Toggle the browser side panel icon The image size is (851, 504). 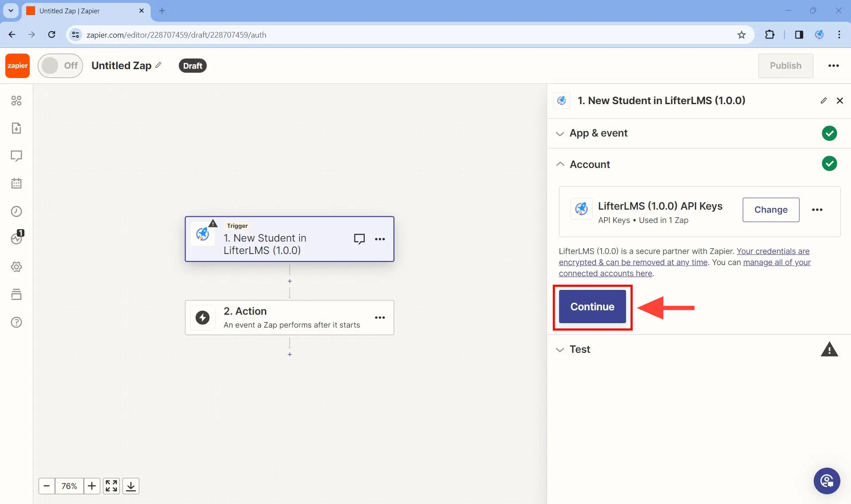pyautogui.click(x=799, y=35)
